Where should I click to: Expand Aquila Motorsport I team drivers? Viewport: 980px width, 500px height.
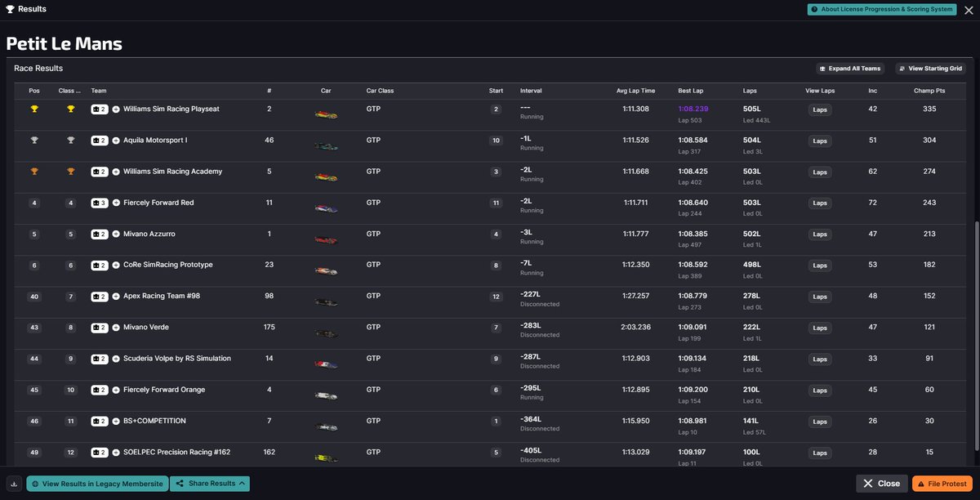[x=116, y=141]
